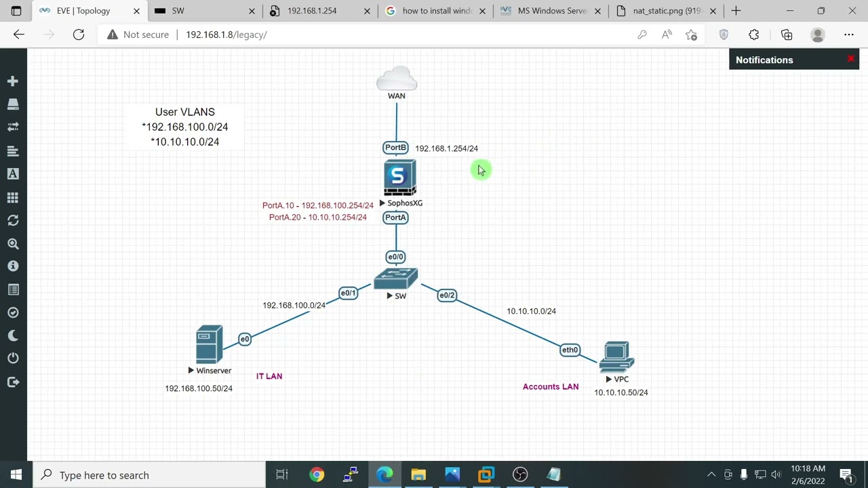
Task: Click 'PortA.10 - 192.168.100.254/24' text
Action: tap(318, 205)
